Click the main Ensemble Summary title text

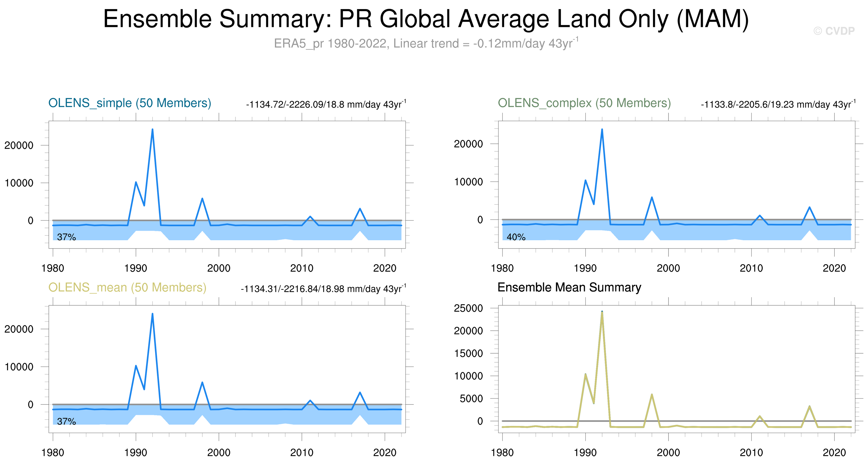425,19
